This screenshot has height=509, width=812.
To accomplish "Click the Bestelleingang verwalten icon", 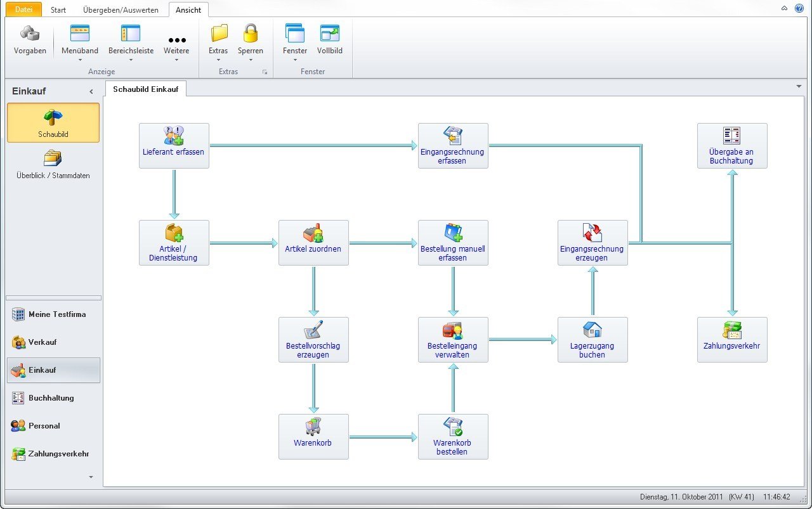I will [453, 330].
